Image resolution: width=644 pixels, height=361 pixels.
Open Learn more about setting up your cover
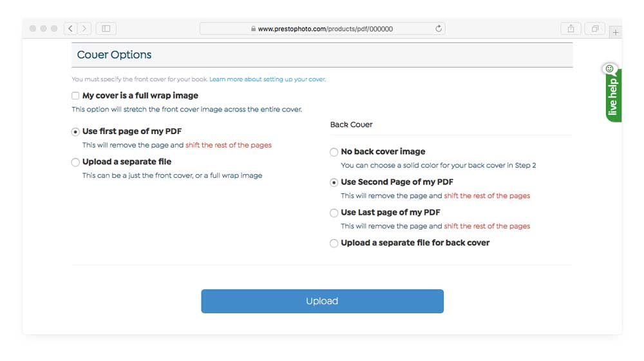[267, 79]
